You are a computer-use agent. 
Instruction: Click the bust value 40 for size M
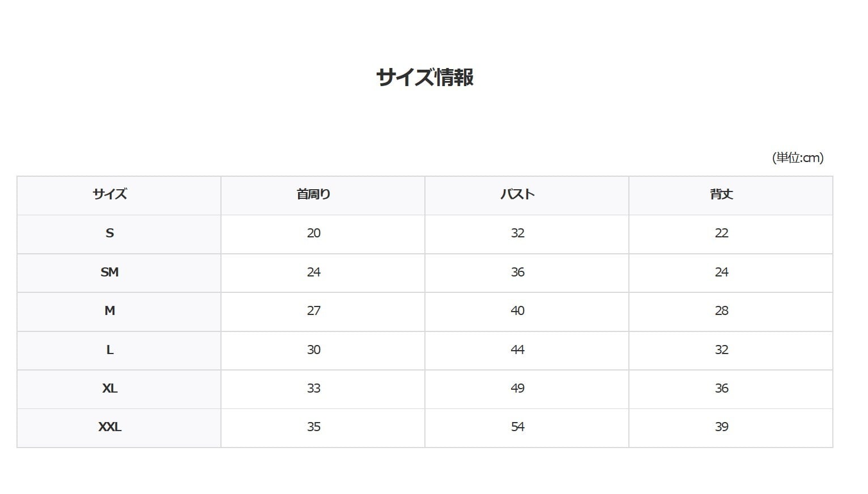pyautogui.click(x=517, y=310)
